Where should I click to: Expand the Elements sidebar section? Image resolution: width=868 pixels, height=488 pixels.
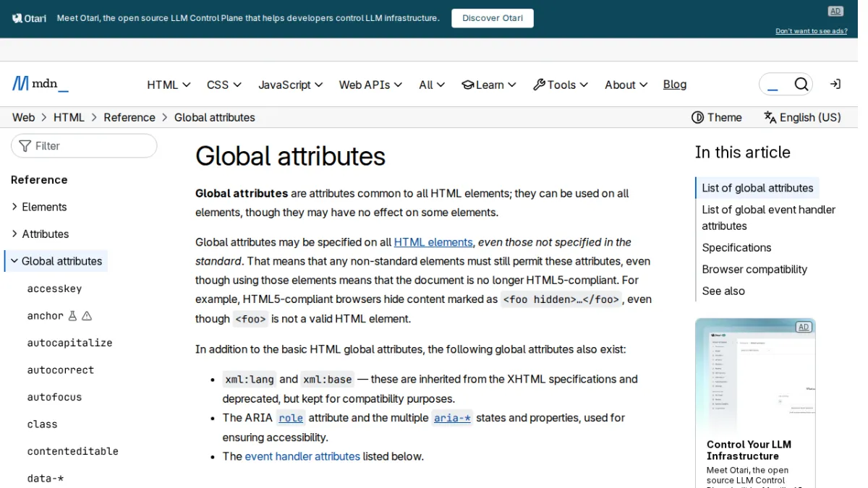click(39, 207)
